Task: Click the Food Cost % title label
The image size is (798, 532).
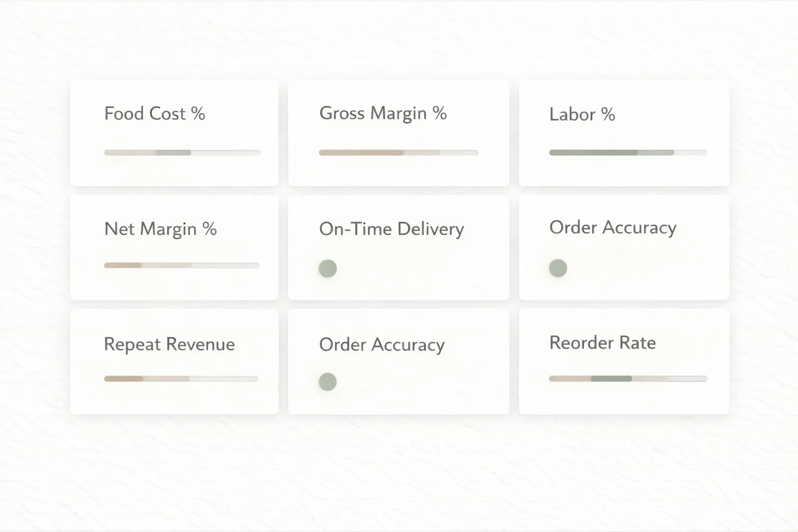Action: (155, 113)
